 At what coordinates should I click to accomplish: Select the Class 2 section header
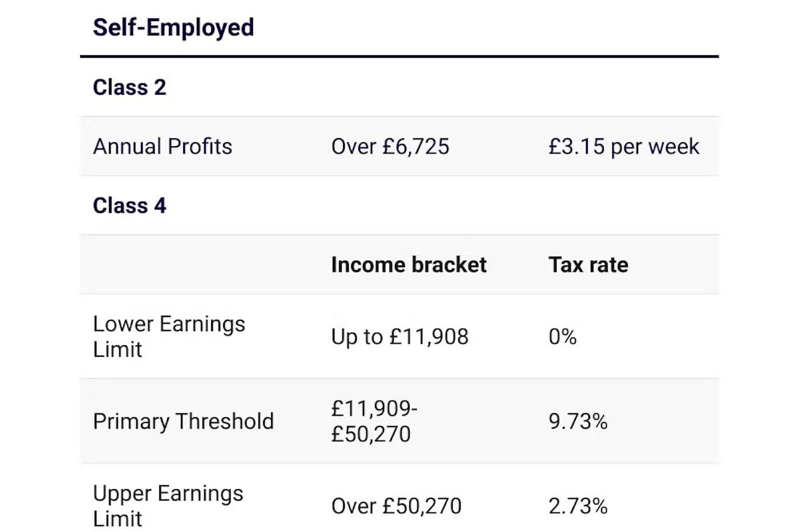coord(129,87)
